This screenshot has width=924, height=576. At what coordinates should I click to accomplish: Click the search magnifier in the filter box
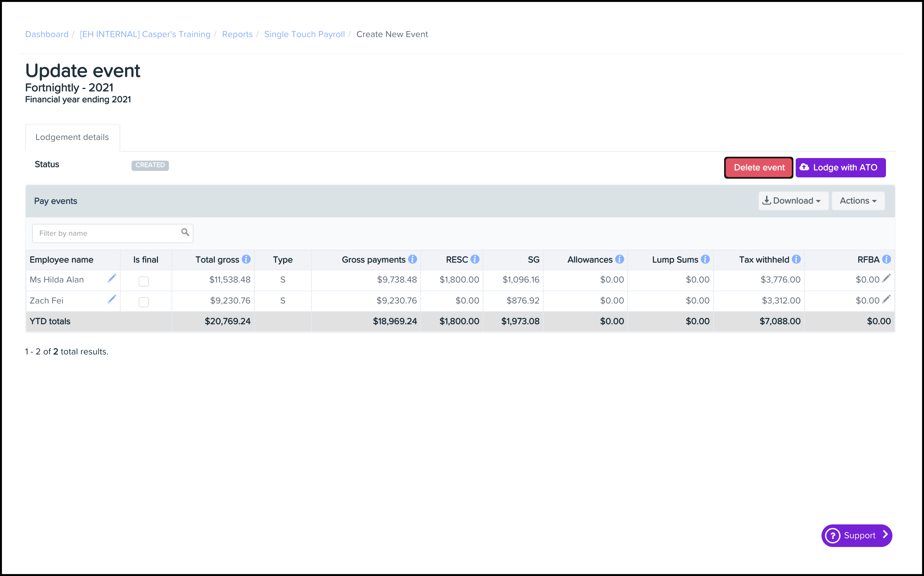185,233
